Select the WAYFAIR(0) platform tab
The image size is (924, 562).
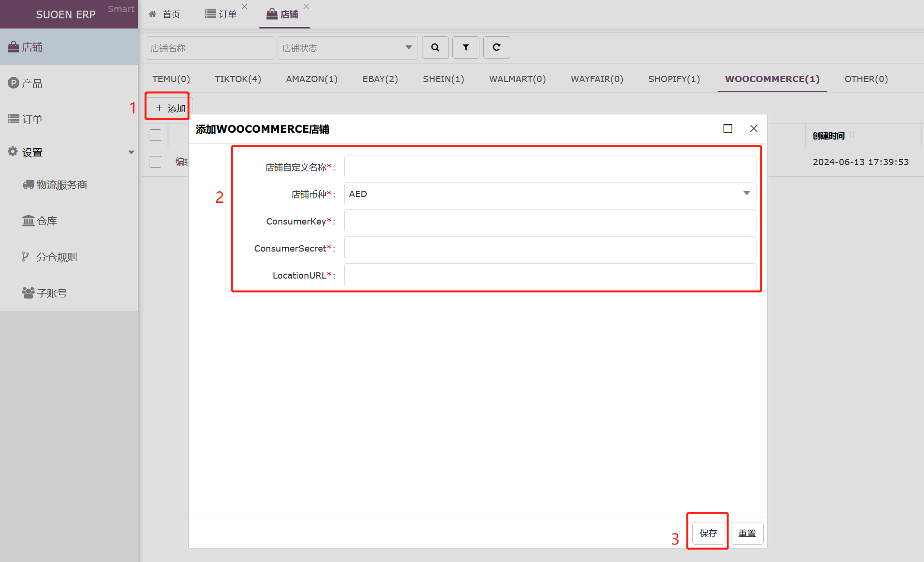click(x=597, y=79)
